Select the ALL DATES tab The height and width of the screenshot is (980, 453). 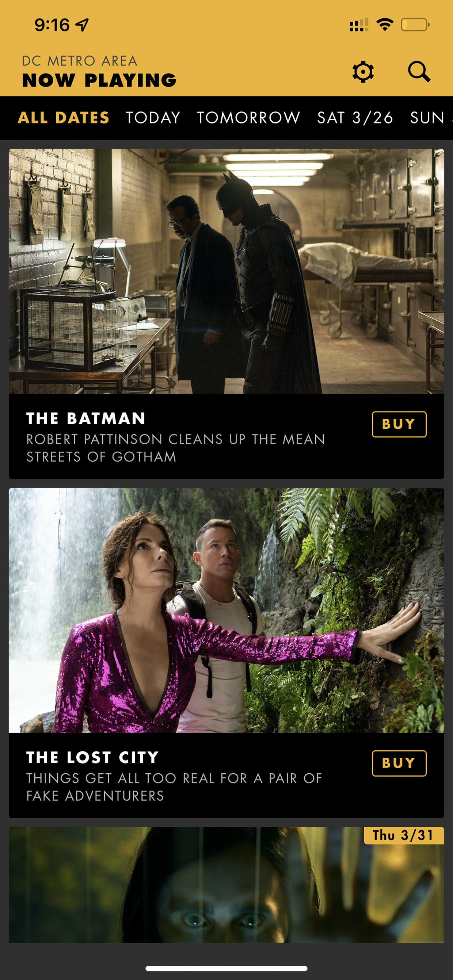pyautogui.click(x=64, y=118)
